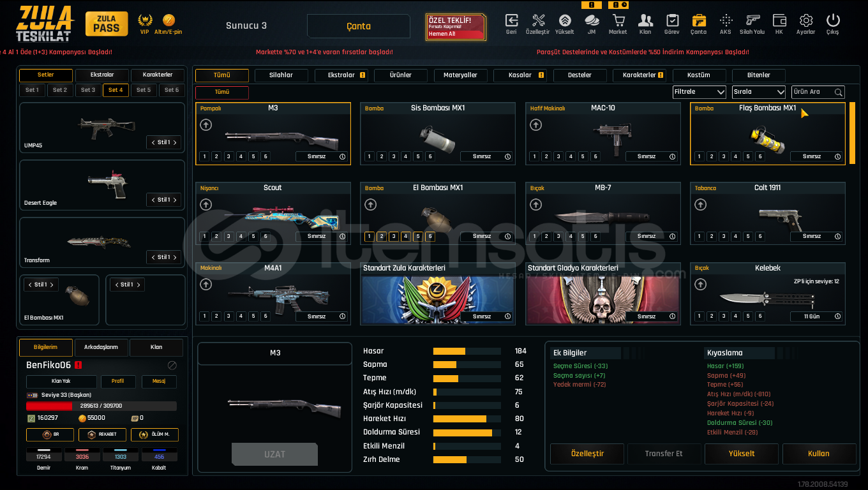868x490 pixels.
Task: Change Desert Eagle Stil 1 selector
Action: click(164, 200)
